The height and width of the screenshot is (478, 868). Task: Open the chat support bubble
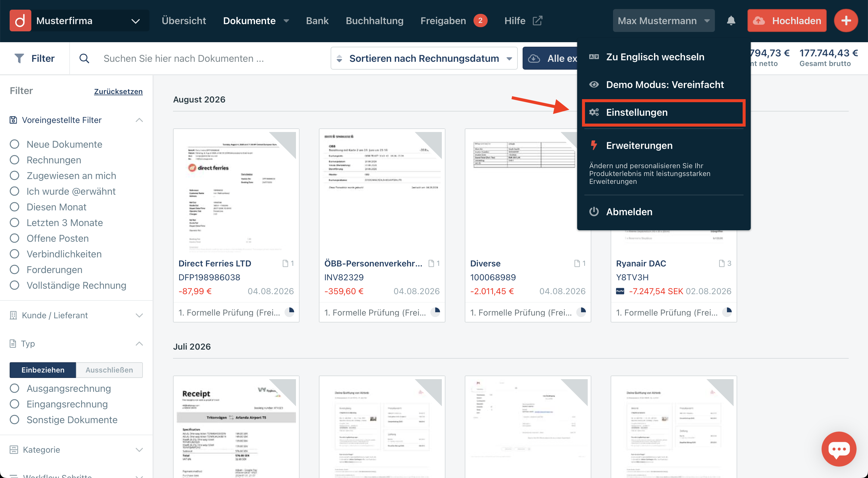839,449
